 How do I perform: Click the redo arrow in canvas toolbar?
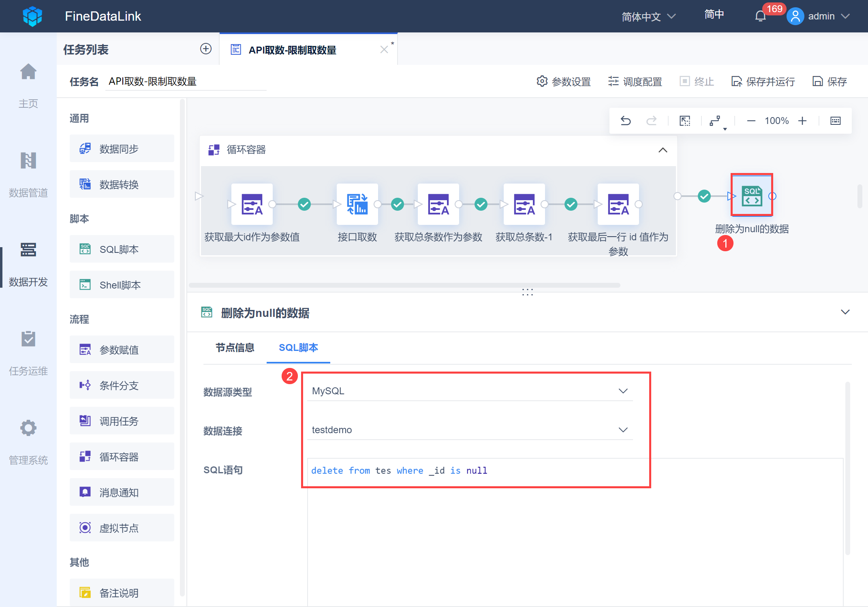[651, 121]
